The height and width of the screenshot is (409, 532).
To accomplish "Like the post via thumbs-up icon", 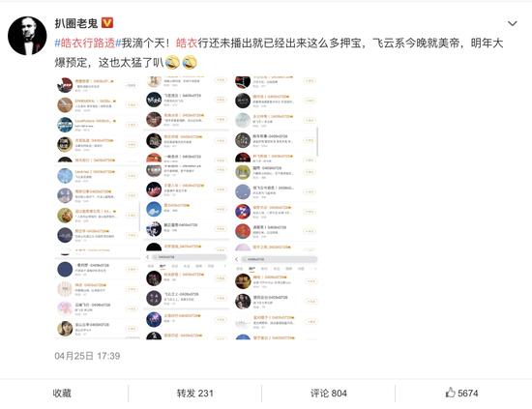I will pyautogui.click(x=450, y=393).
